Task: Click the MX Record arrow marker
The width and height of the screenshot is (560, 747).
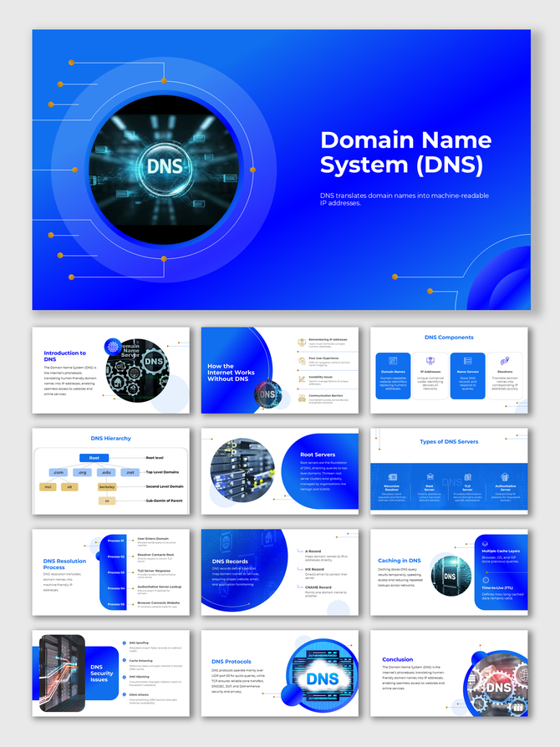Action: click(x=300, y=569)
